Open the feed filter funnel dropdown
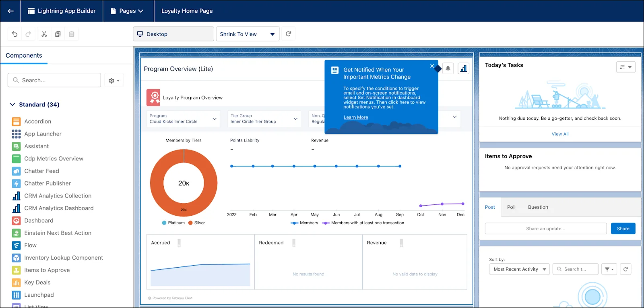This screenshot has width=644, height=308. pos(609,269)
